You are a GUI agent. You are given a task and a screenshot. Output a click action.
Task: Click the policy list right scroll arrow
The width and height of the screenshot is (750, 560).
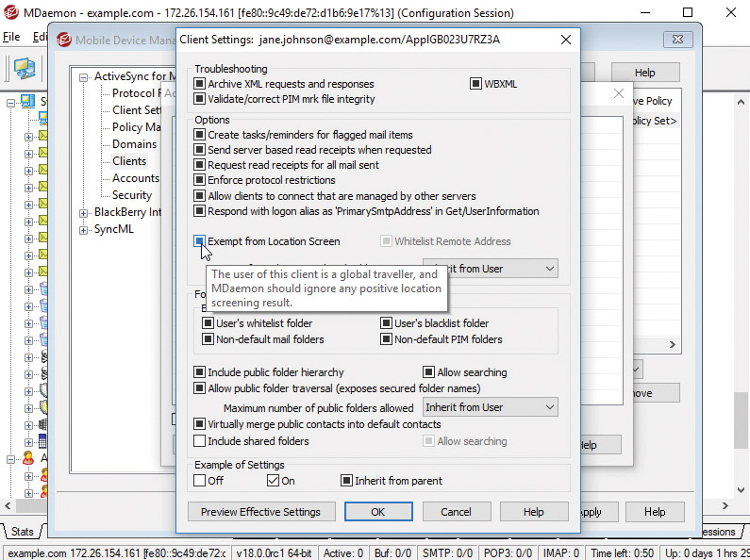672,344
